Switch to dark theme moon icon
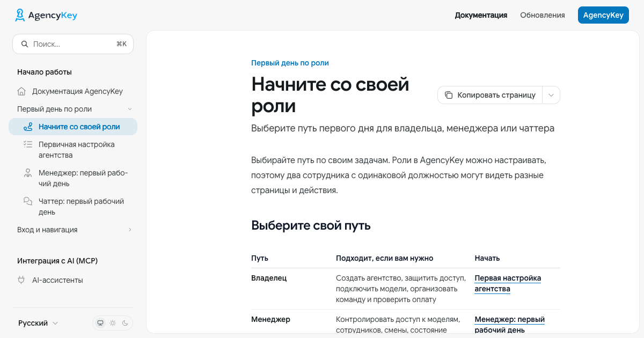 point(125,323)
